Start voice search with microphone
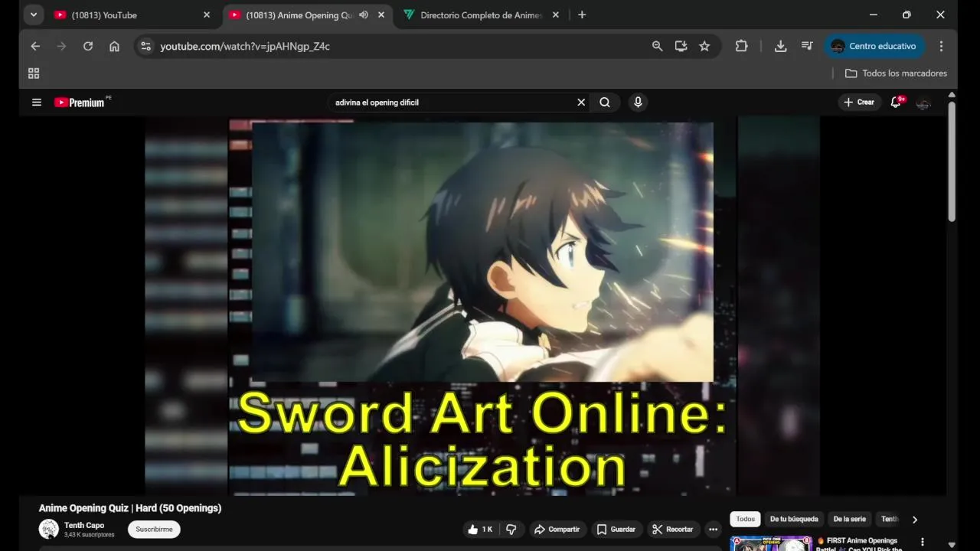 (638, 102)
